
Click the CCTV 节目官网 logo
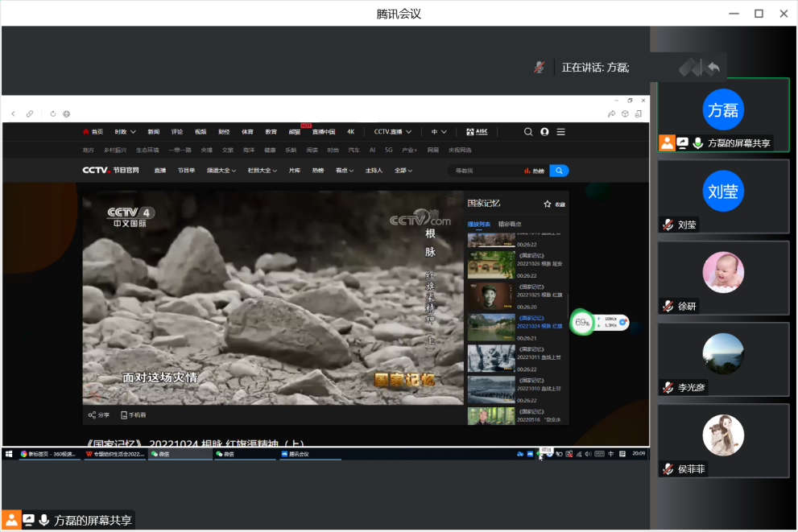pos(111,170)
